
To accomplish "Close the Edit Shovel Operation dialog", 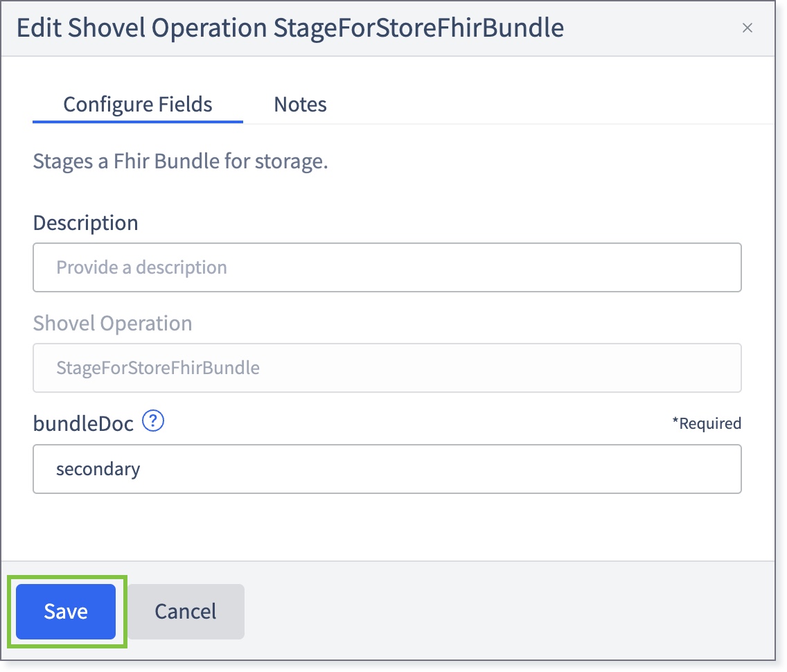I will pos(747,28).
